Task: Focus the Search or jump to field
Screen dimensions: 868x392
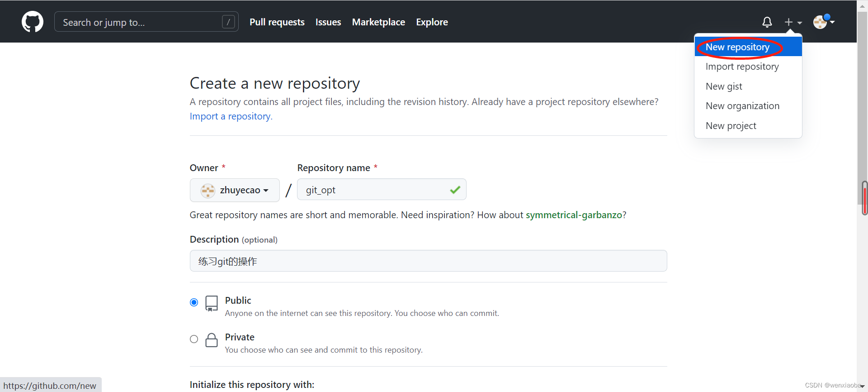Action: [x=146, y=22]
